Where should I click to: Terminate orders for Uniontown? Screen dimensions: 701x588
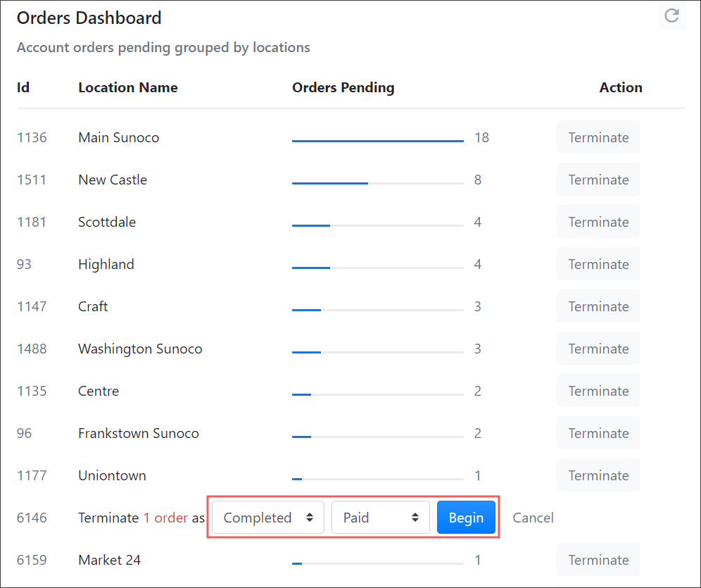[x=598, y=475]
